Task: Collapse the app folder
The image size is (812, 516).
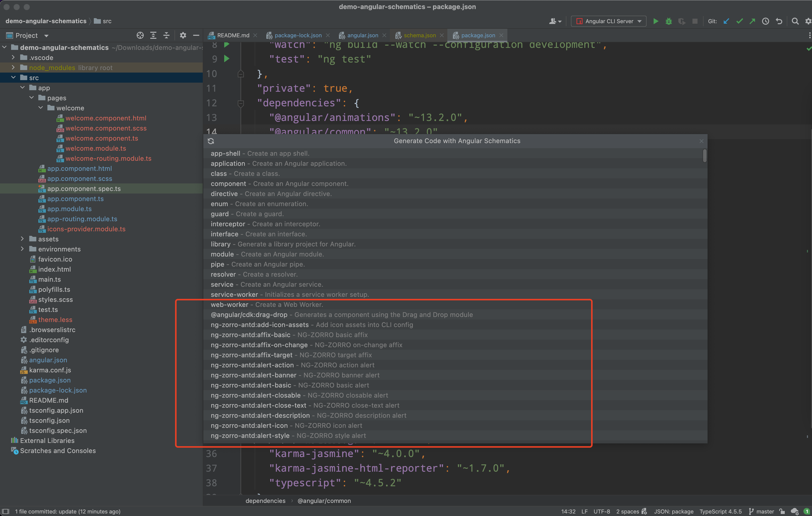Action: pos(22,88)
